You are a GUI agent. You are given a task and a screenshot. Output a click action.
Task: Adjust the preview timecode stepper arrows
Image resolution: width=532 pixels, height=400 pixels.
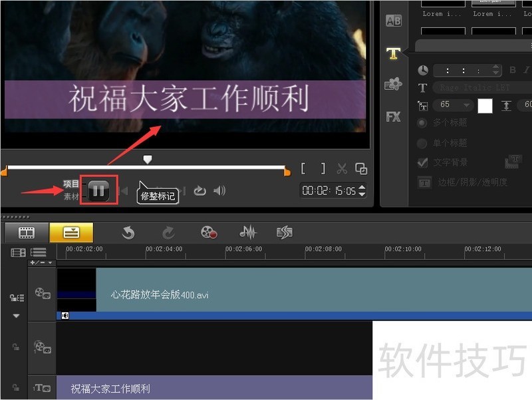362,190
